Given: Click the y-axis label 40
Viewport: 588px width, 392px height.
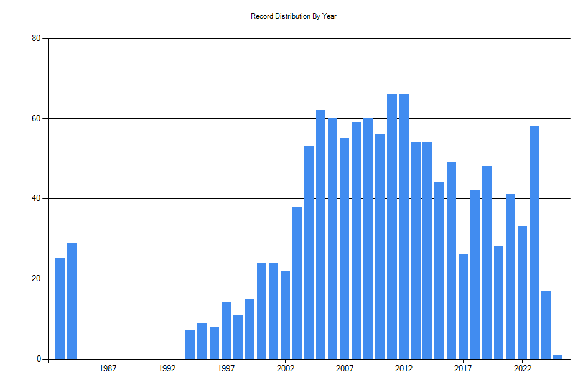Looking at the screenshot, I should pyautogui.click(x=36, y=198).
